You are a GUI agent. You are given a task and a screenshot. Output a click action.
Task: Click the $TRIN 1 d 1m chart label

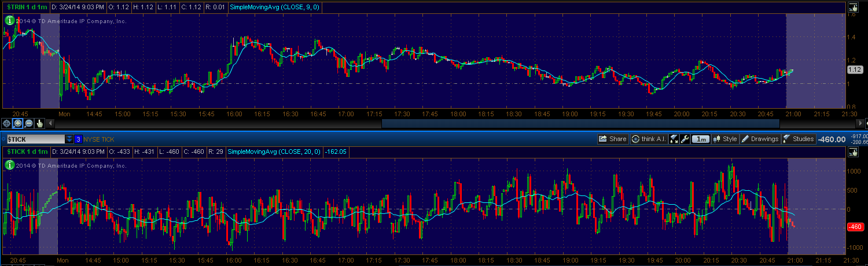pos(26,7)
